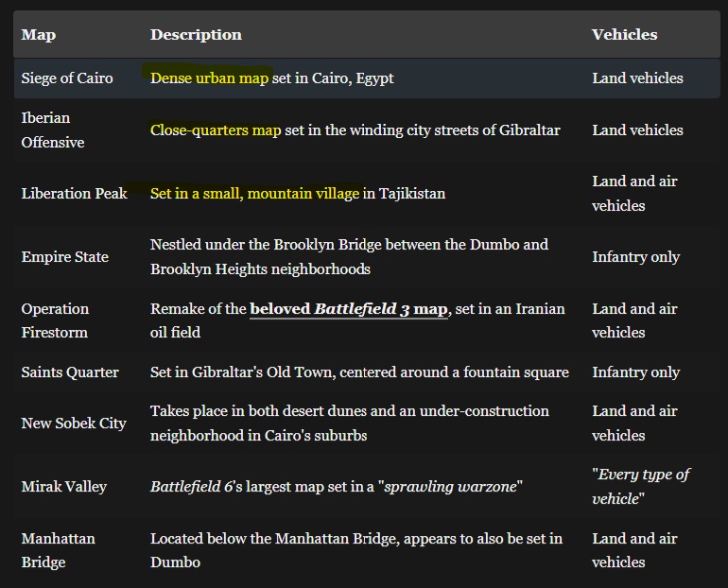Select the 'Operation Firestorm' map name
Screen dimensions: 728x588
coord(55,320)
